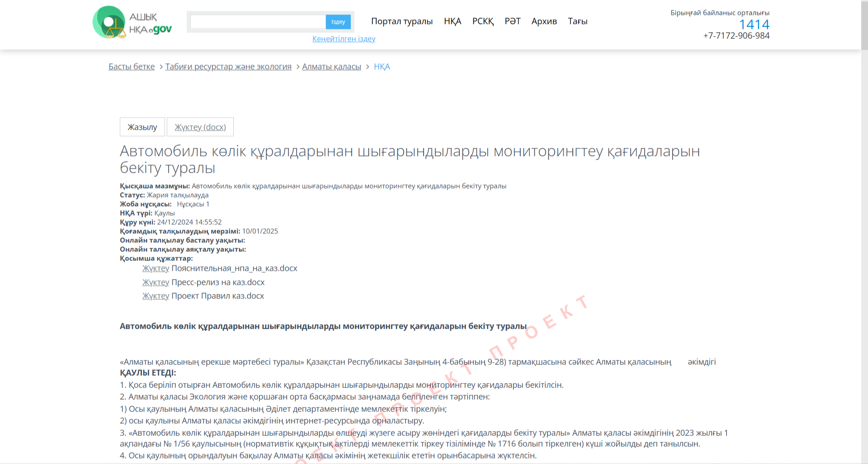Open Табиғи ресурстар және экология breadcrumb

click(x=228, y=66)
